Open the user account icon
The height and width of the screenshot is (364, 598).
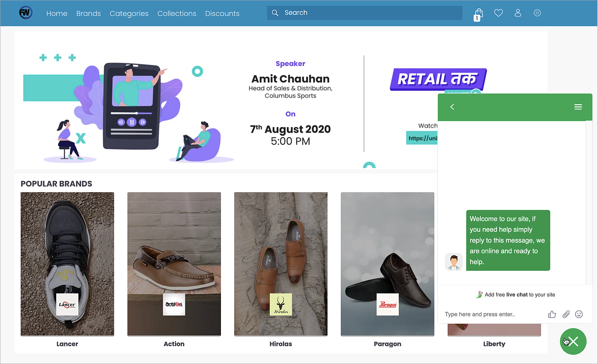[x=518, y=13]
